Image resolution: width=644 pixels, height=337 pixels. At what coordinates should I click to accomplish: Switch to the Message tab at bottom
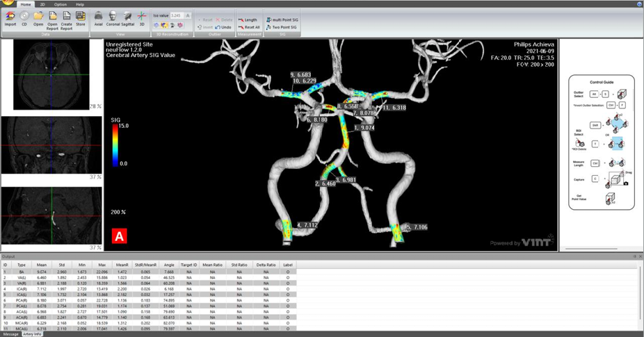pos(10,334)
